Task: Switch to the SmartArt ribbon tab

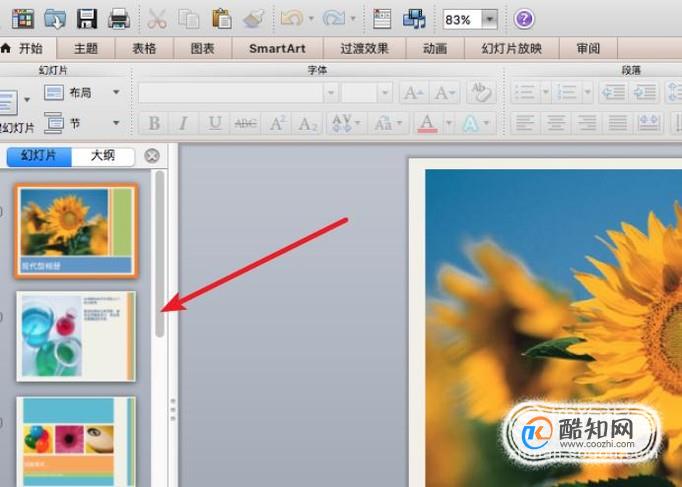Action: pos(277,48)
